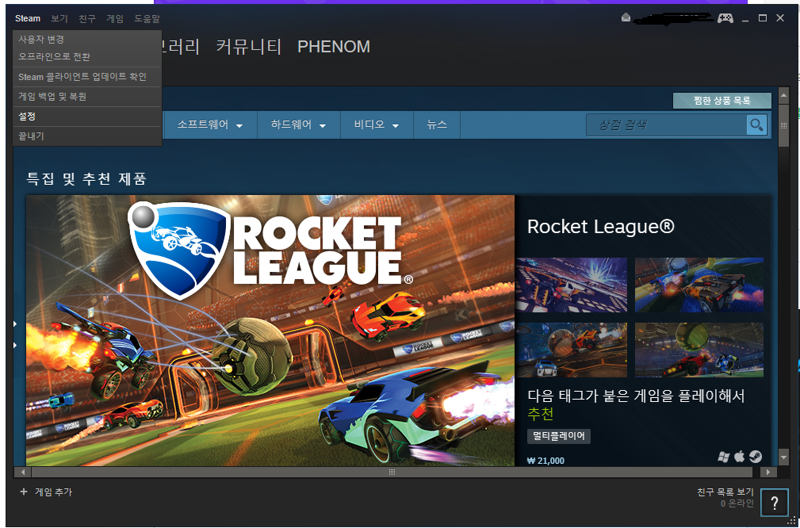Click the horizontal scrollbar thumb

click(391, 472)
